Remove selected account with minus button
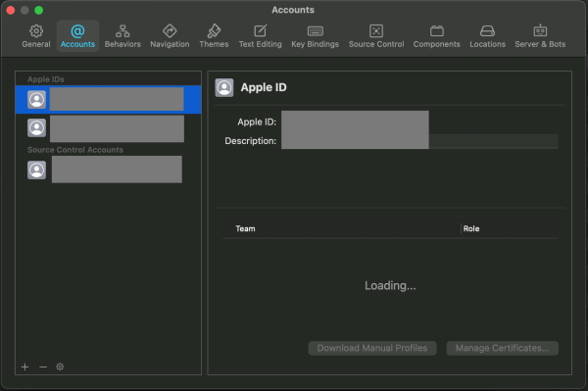The image size is (588, 391). pyautogui.click(x=43, y=367)
